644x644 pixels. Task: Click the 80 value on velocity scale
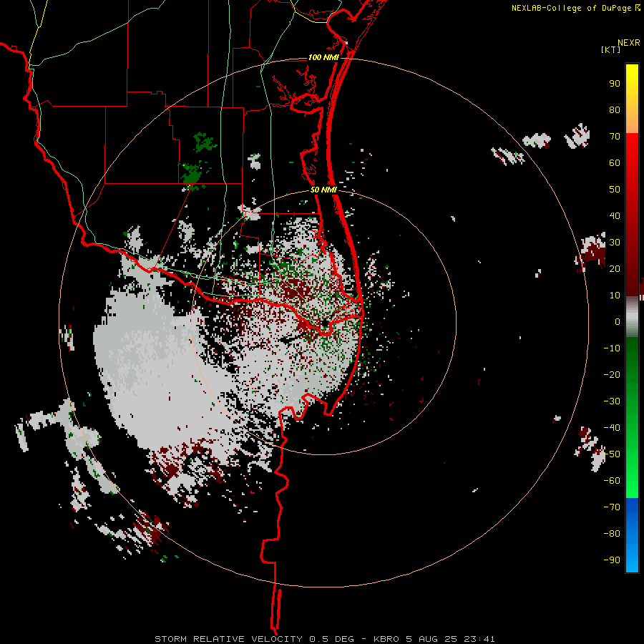[615, 110]
